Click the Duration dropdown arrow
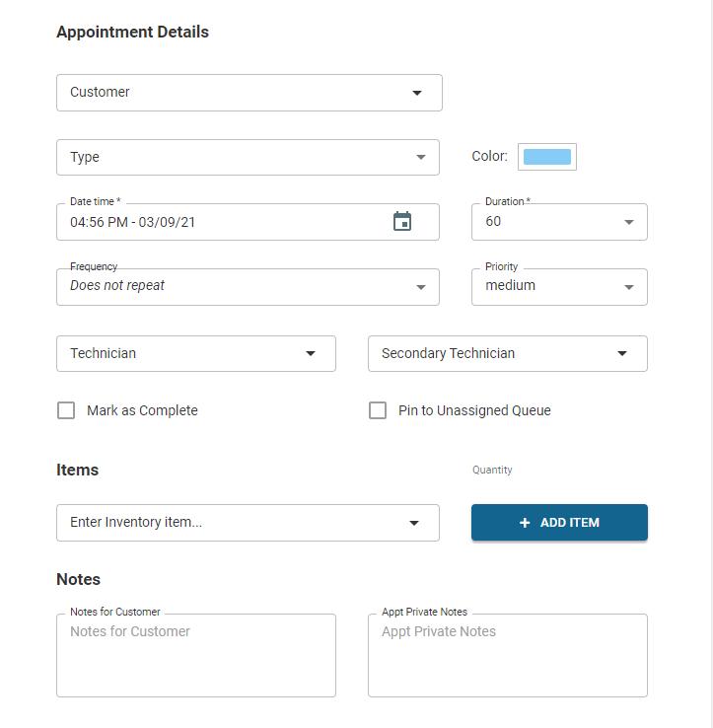 [x=628, y=222]
